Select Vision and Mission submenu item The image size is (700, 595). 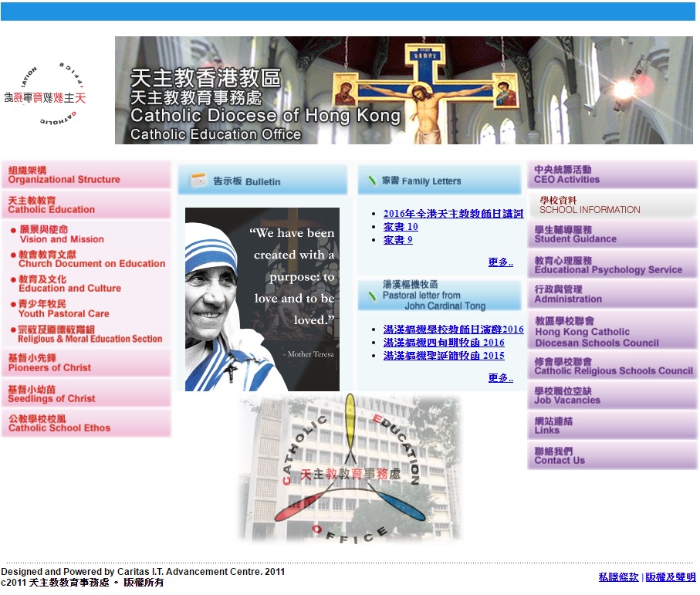coord(62,235)
